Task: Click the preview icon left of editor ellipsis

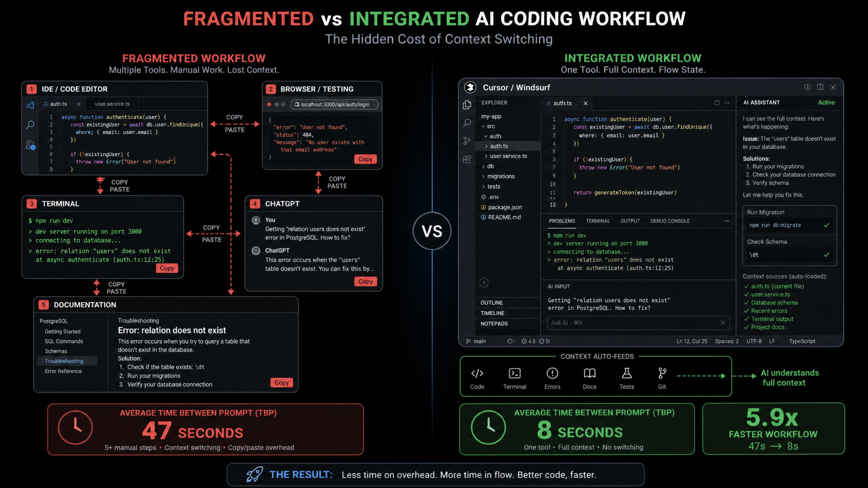Action: [717, 103]
